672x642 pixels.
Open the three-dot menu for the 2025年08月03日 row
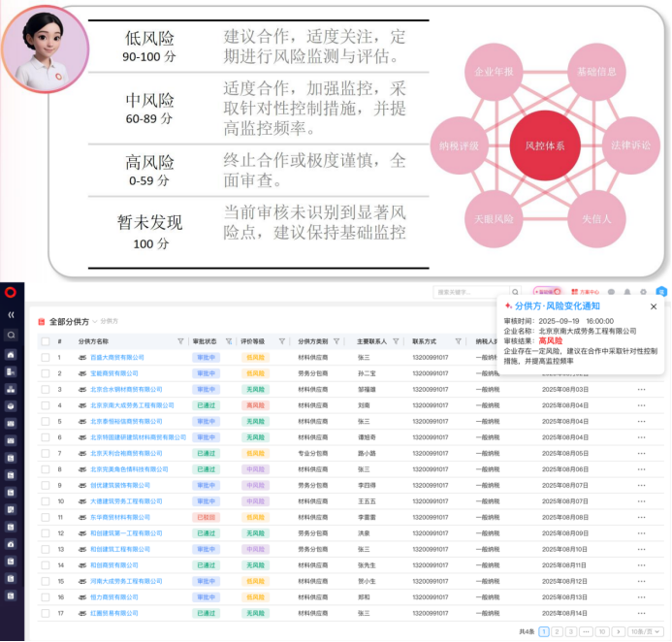click(x=641, y=390)
